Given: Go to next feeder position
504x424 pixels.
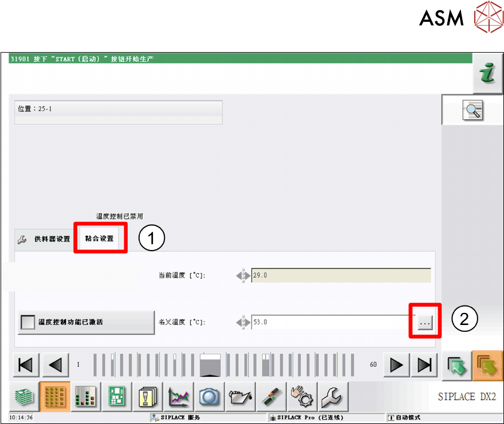Looking at the screenshot, I should pos(396,365).
